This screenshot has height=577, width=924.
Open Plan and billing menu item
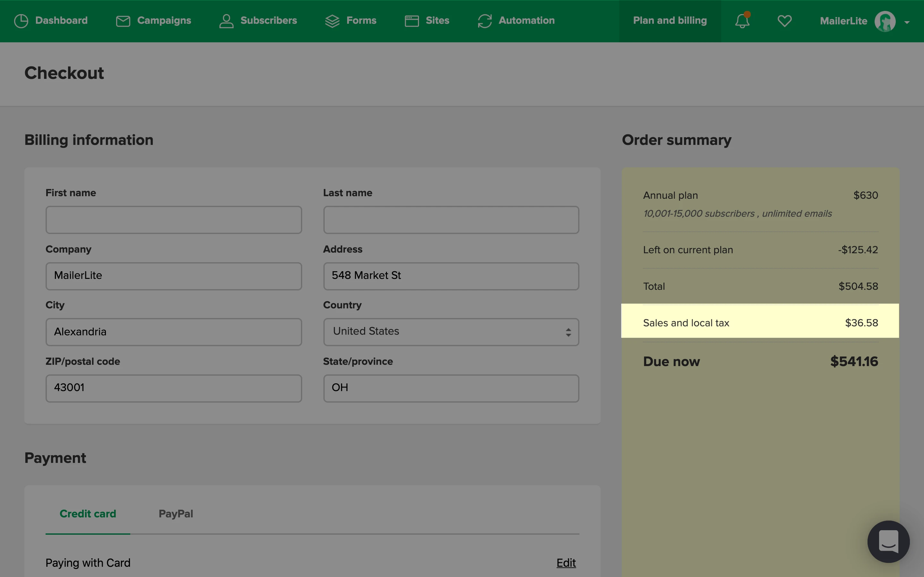tap(670, 21)
